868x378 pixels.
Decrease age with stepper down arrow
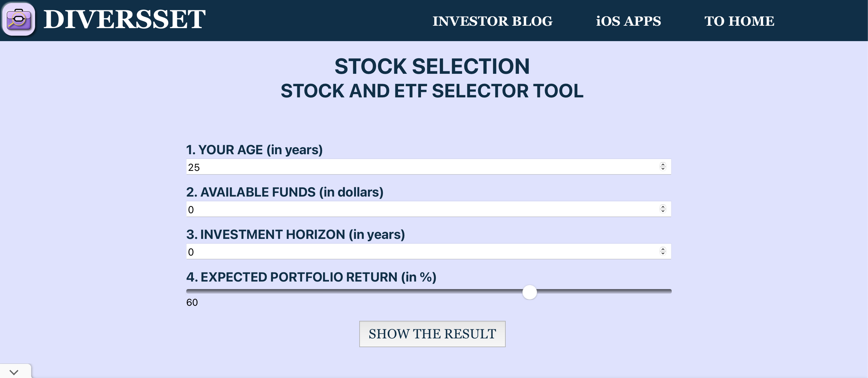click(x=663, y=169)
